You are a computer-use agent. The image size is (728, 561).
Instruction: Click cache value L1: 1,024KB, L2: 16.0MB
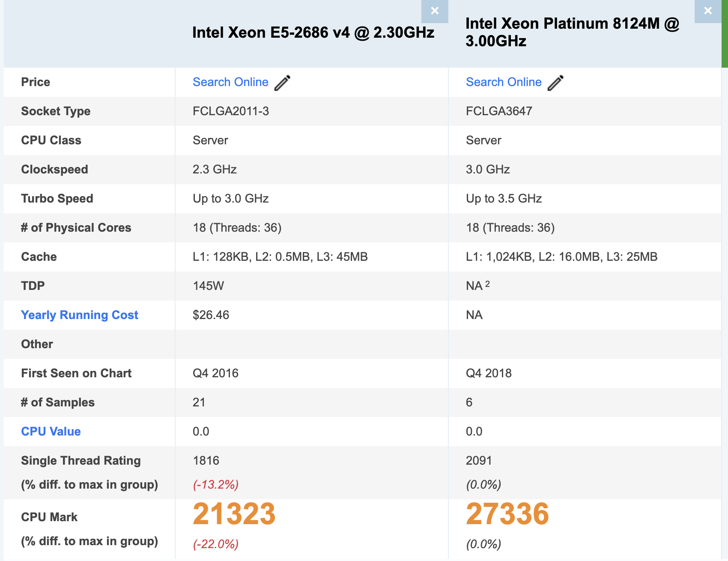[562, 257]
